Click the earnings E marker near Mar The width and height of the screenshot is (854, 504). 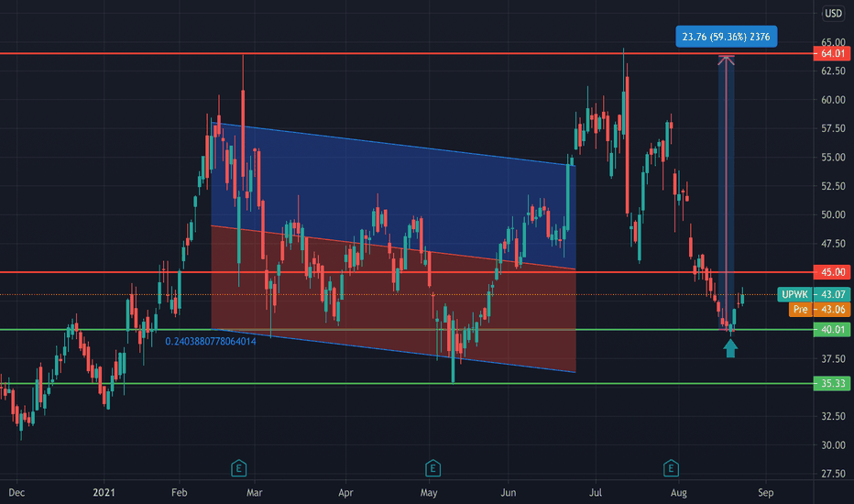[238, 468]
